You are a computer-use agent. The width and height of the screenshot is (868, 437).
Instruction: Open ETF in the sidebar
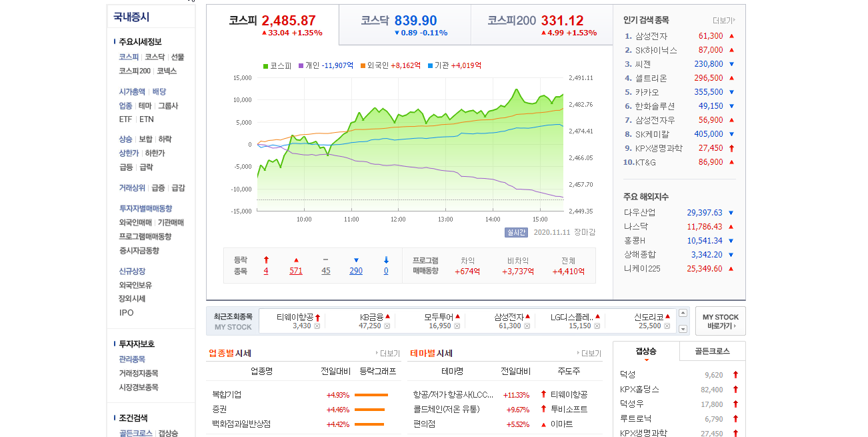126,119
